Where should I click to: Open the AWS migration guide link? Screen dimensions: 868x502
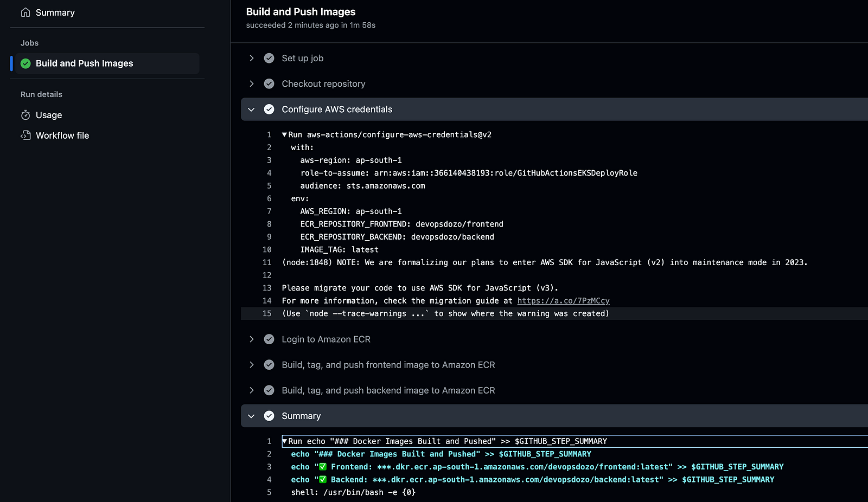point(563,301)
